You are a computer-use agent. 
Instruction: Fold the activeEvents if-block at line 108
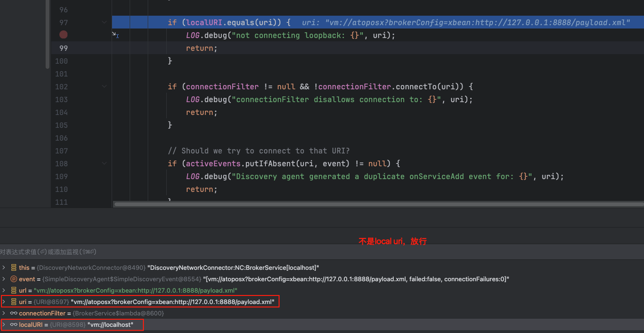[x=104, y=163]
